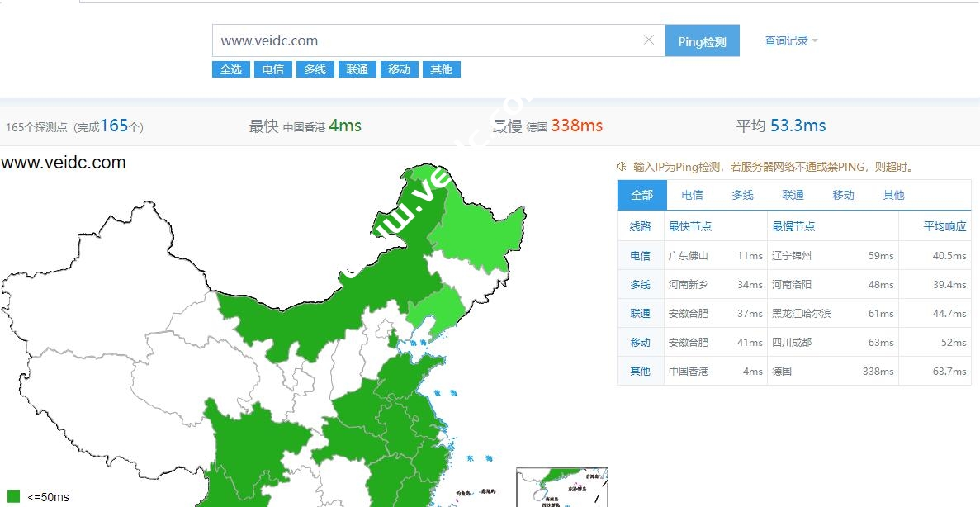Clear the domain input with the X icon
This screenshot has height=507, width=980.
(649, 40)
